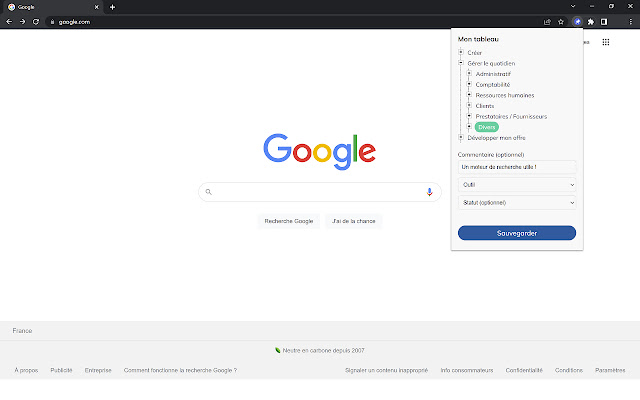Bookmark this page with the star icon

561,22
